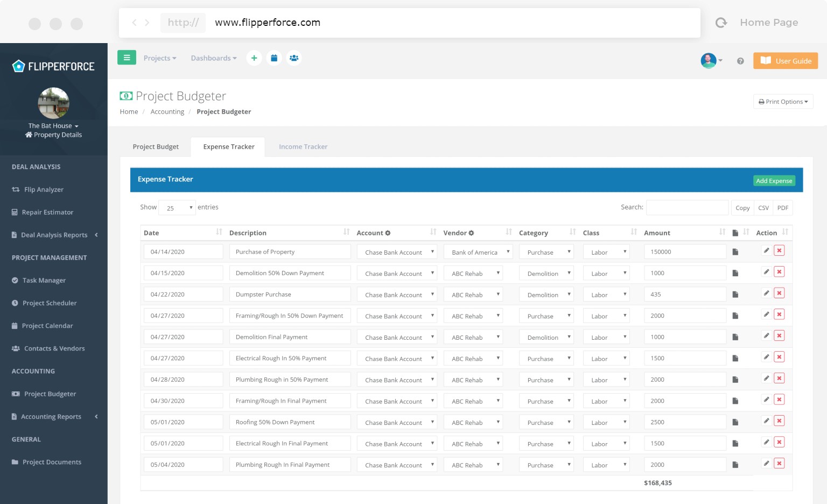Screen dimensions: 827x504
Task: Open the help question mark icon
Action: point(740,61)
